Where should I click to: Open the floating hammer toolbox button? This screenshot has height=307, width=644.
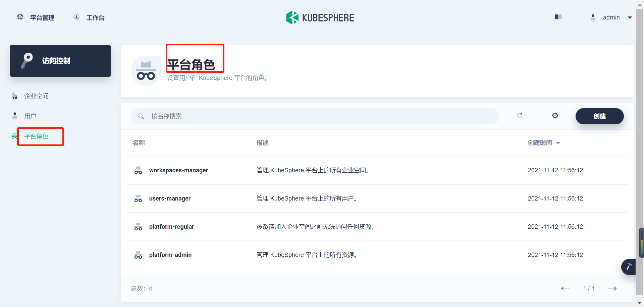tap(629, 267)
